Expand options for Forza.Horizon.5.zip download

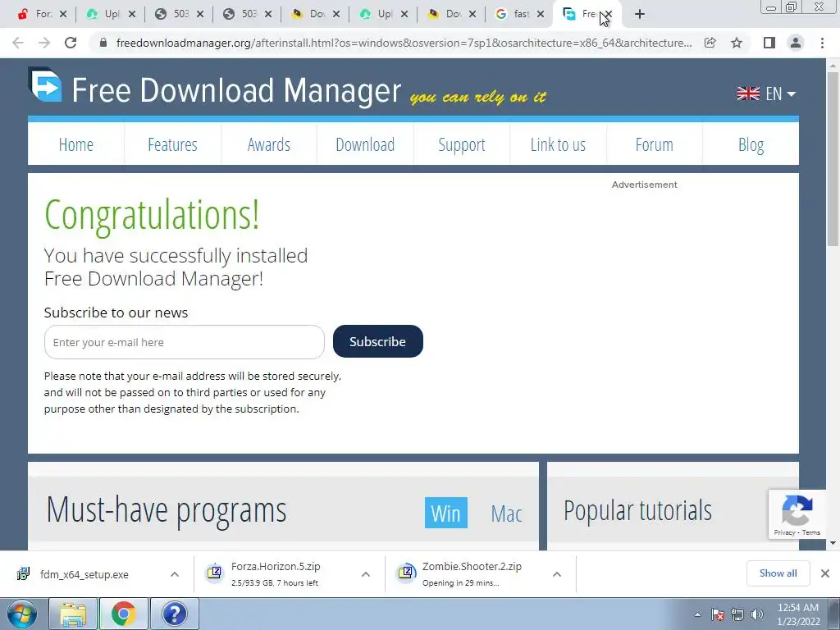pos(366,573)
